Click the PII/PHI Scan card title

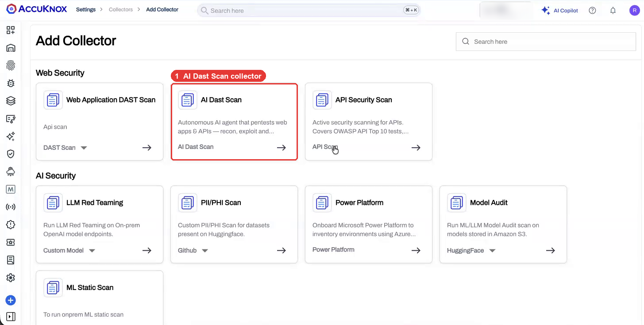tap(221, 203)
